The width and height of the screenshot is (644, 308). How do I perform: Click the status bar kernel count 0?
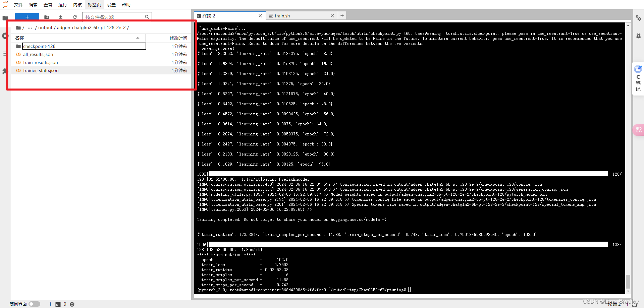(65, 304)
